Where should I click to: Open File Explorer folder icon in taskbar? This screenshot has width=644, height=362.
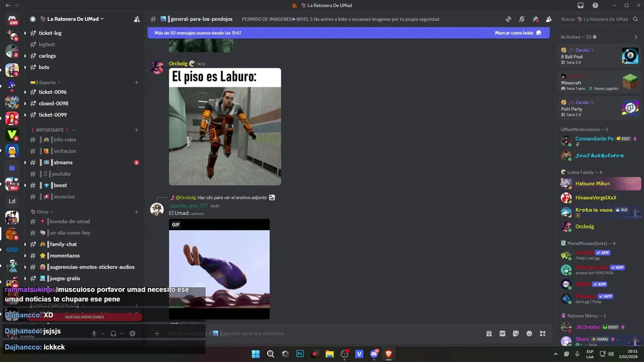[x=330, y=354]
